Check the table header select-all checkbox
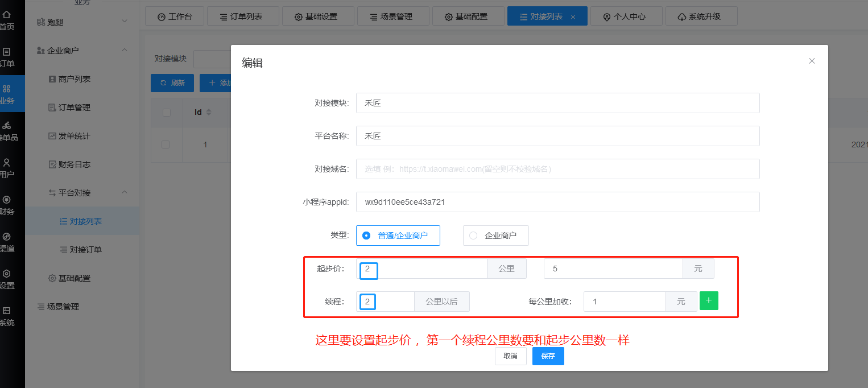 [166, 112]
